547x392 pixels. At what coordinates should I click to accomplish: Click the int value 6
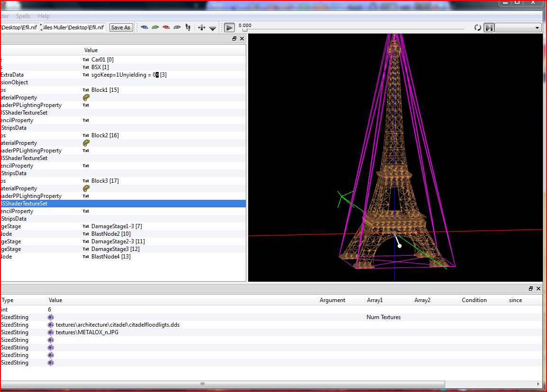(x=50, y=310)
